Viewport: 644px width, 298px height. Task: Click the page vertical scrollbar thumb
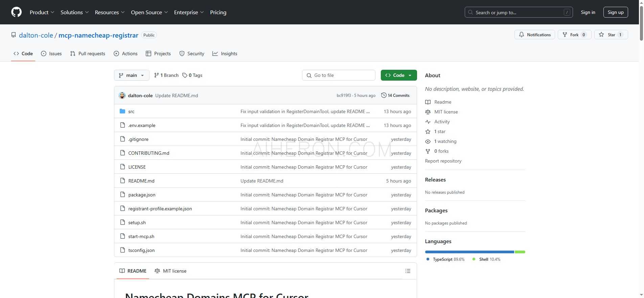(641, 24)
